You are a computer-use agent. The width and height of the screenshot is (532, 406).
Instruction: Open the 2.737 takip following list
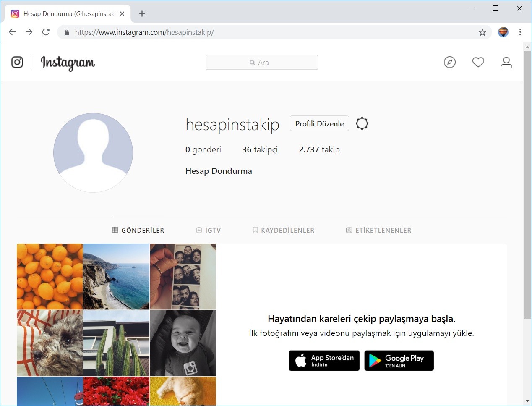(x=319, y=149)
